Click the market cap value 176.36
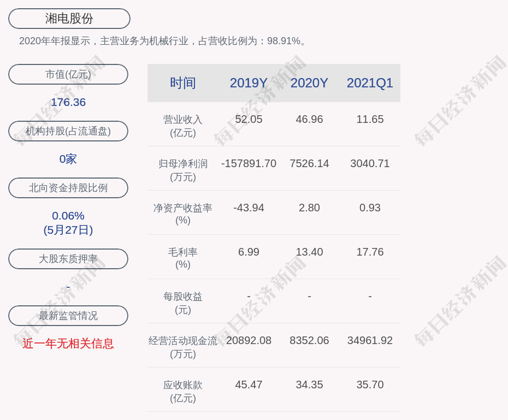 [68, 102]
